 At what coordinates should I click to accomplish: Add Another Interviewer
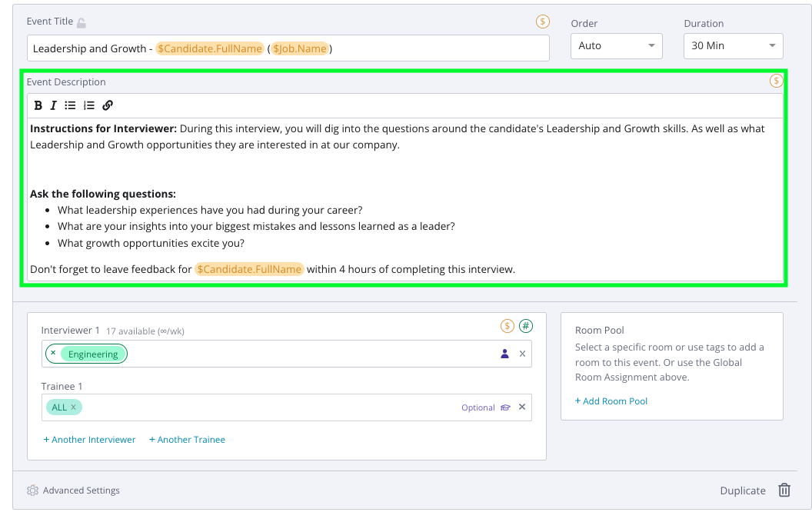tap(89, 440)
